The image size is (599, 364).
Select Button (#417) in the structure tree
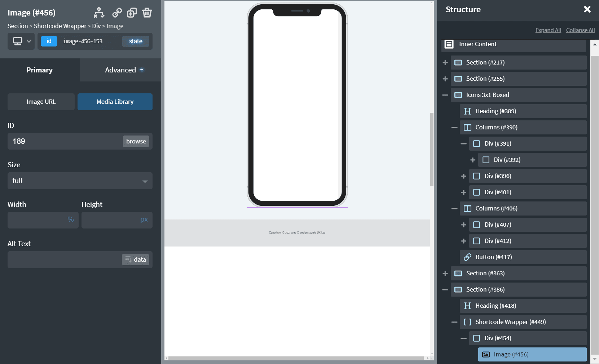click(523, 257)
